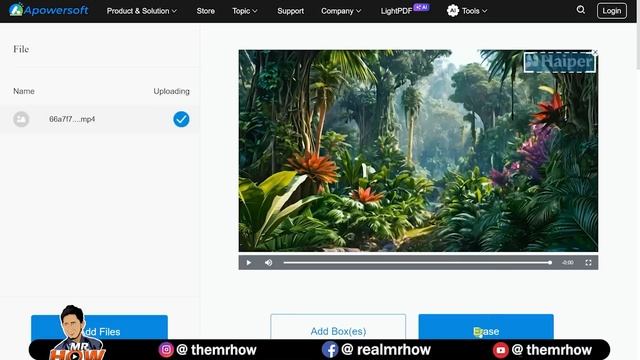Click the remaining time display -0:00

[567, 262]
